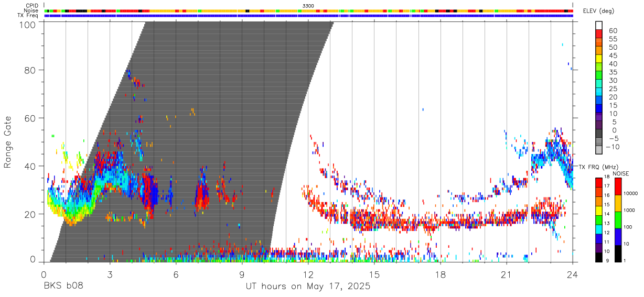
Task: Click the 60 tick on Range Gate axis
Action: tap(30, 118)
